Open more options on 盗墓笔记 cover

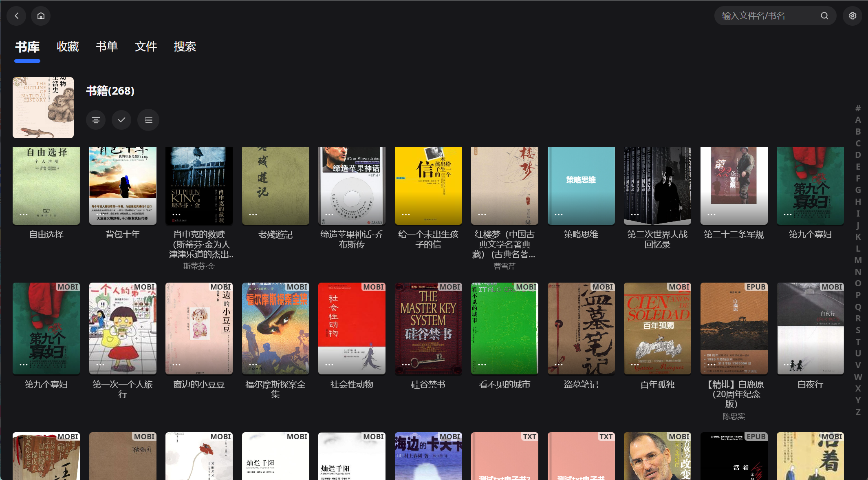(x=558, y=365)
